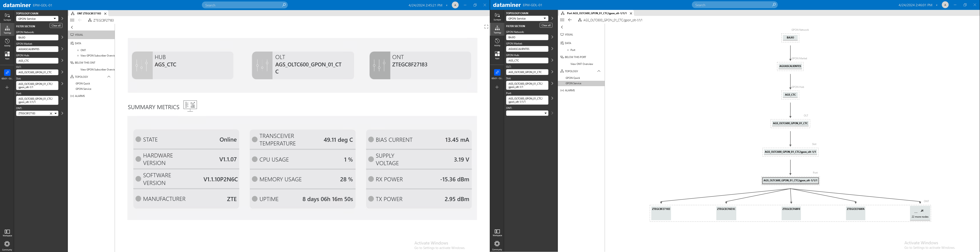Screen dimensions: 980x252
Task: Select AGUASCALIENTES node in topology diagram
Action: click(790, 66)
